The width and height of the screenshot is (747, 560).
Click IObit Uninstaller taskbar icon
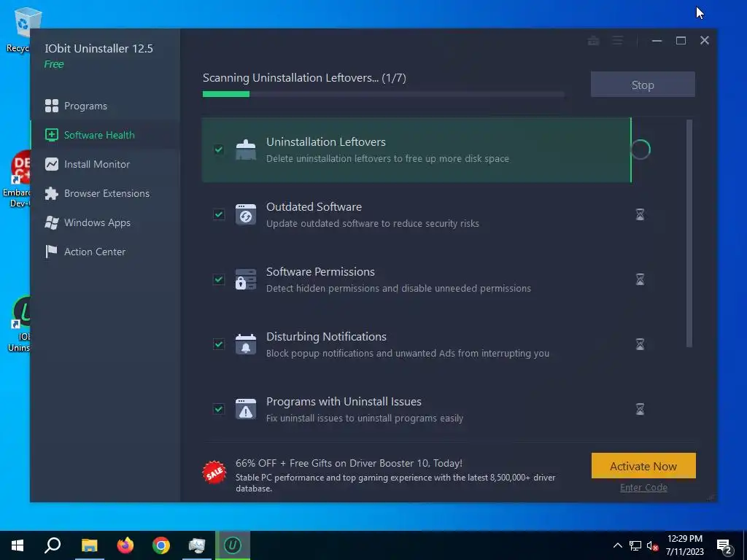tap(233, 545)
